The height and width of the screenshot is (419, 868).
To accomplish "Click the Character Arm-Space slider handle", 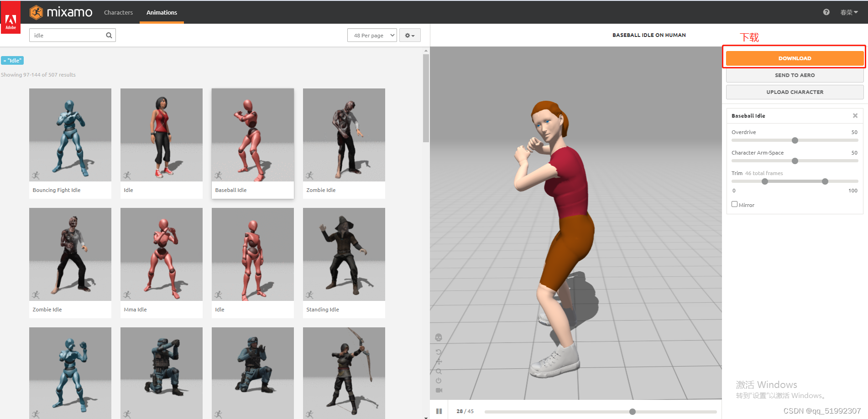I will 795,161.
